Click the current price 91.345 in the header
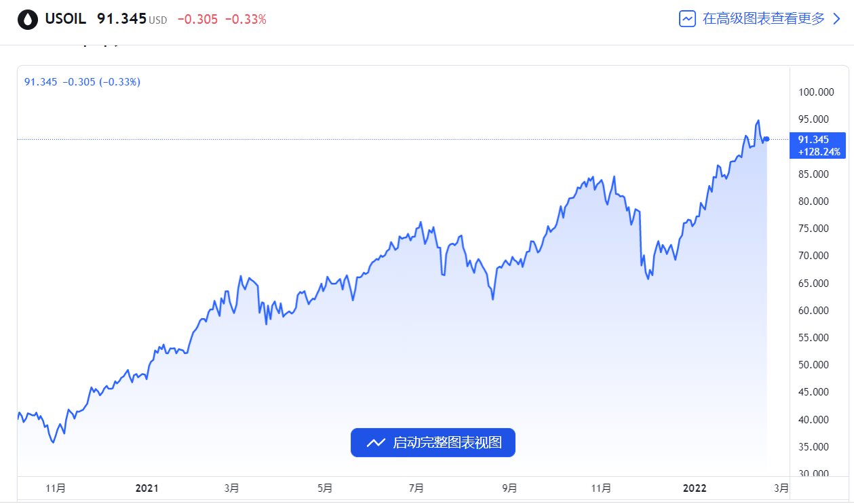This screenshot has height=504, width=854. (x=122, y=19)
